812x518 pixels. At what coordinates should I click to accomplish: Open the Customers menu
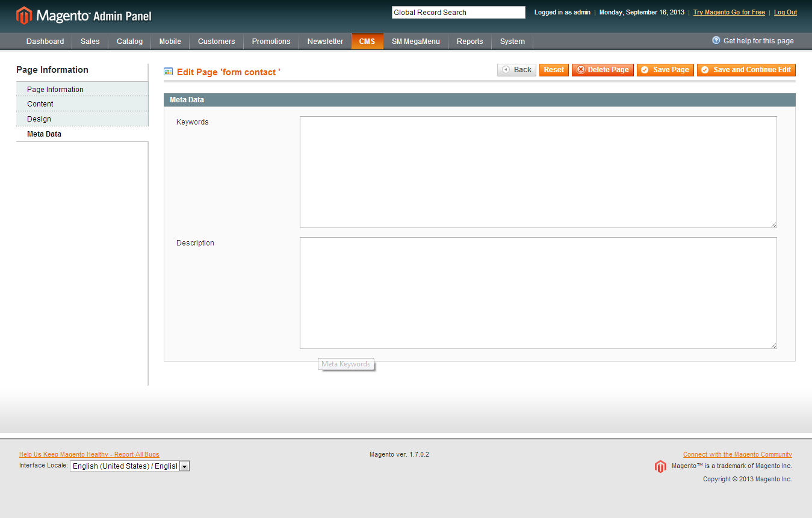click(217, 42)
